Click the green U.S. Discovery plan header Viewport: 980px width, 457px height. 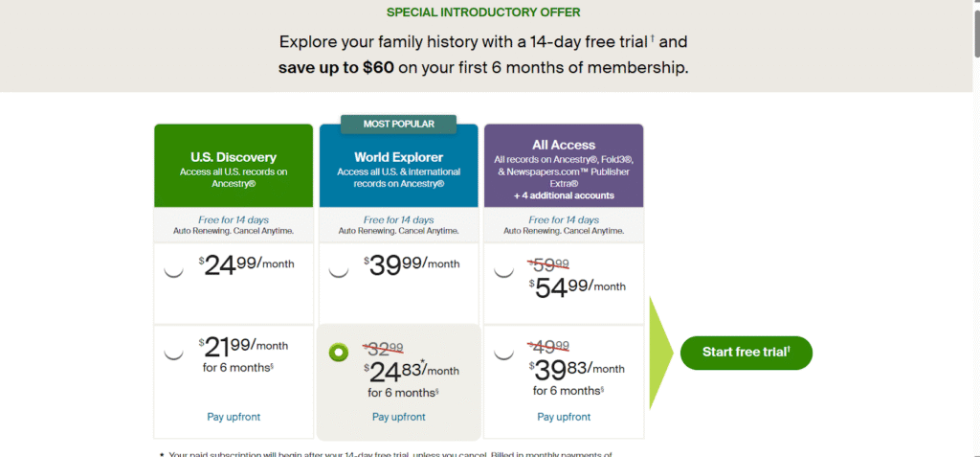coord(234,165)
